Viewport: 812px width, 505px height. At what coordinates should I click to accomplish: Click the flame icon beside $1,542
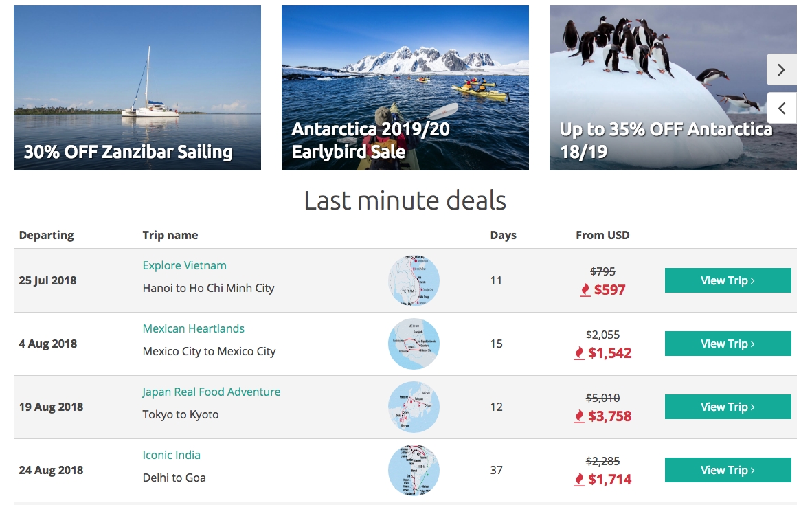pos(579,353)
